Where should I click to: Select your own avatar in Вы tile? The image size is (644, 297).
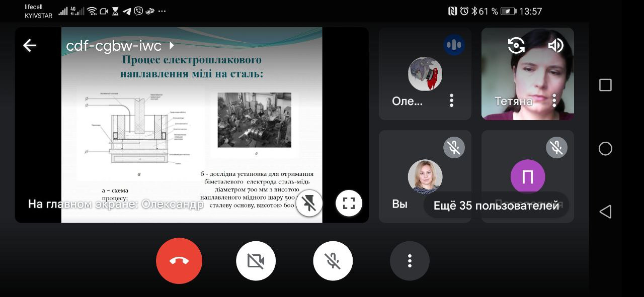coord(425,176)
